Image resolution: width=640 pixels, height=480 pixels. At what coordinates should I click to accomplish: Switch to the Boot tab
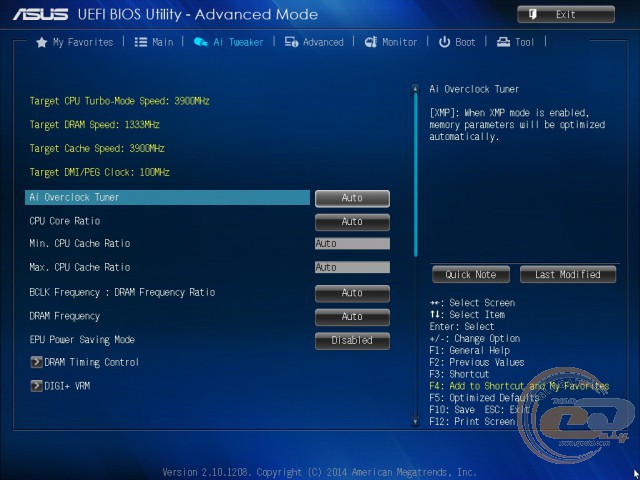pyautogui.click(x=457, y=42)
